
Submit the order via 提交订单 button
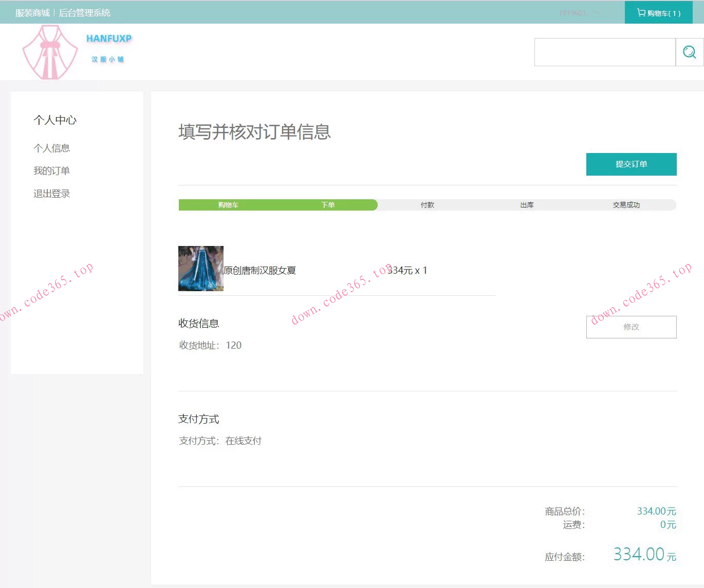click(x=631, y=164)
